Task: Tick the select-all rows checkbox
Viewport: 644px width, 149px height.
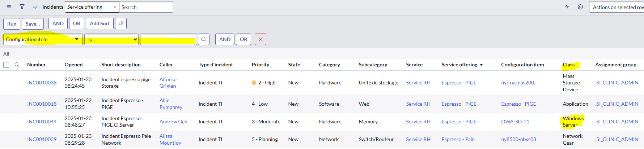Action: tap(6, 65)
